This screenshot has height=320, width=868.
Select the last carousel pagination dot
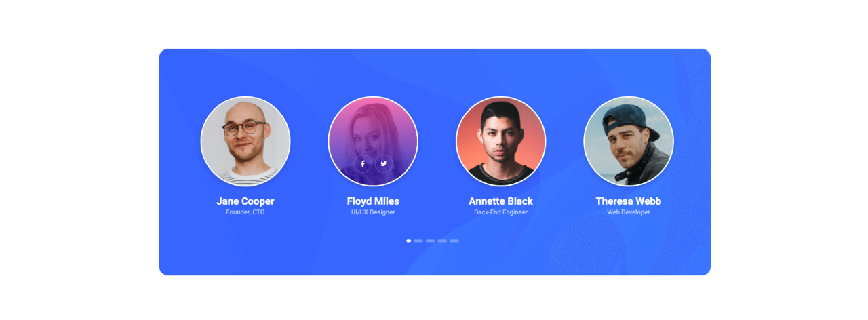[x=454, y=241]
